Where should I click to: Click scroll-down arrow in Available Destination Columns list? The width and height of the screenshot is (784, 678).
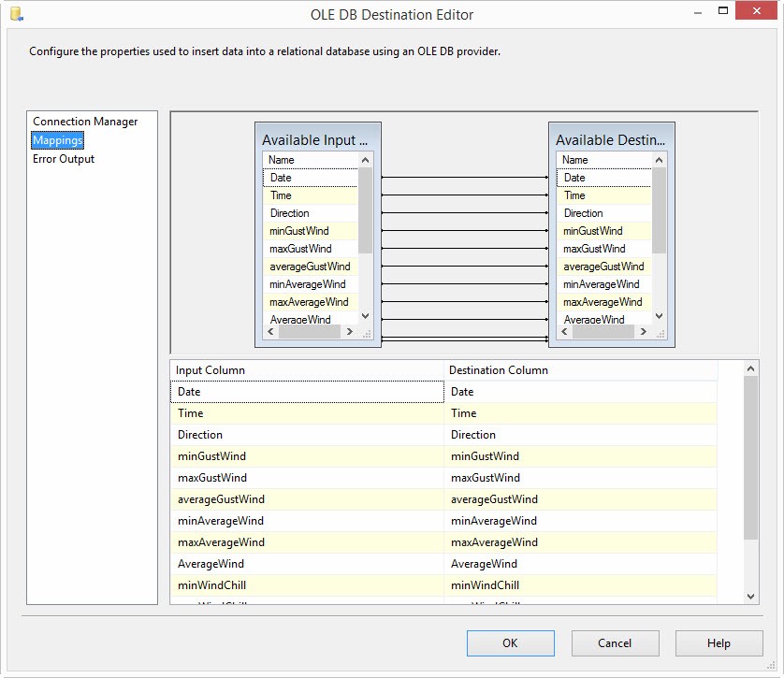(x=659, y=317)
